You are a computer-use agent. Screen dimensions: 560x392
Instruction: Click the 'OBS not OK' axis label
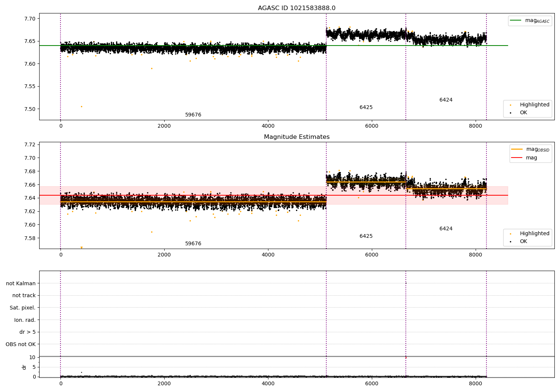click(x=21, y=345)
